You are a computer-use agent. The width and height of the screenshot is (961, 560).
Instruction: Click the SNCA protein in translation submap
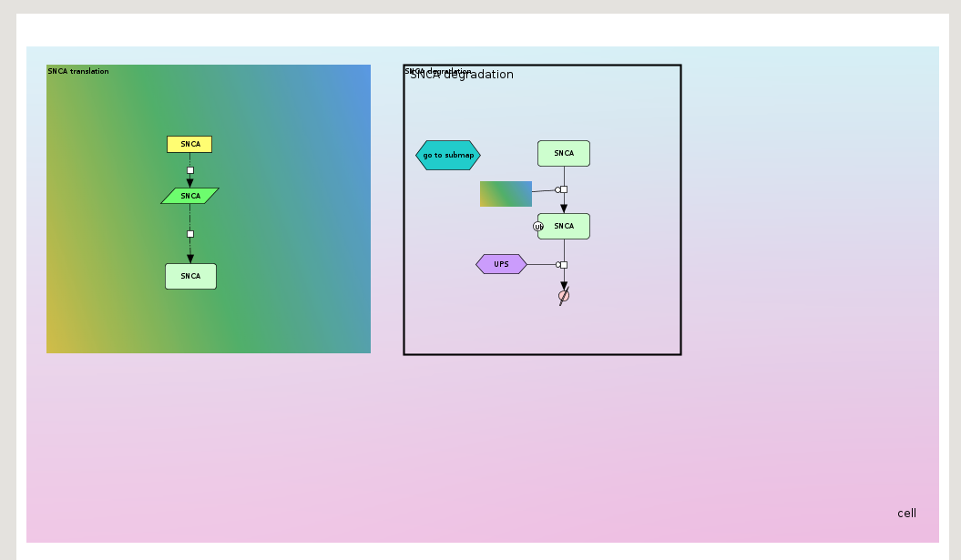(x=190, y=276)
